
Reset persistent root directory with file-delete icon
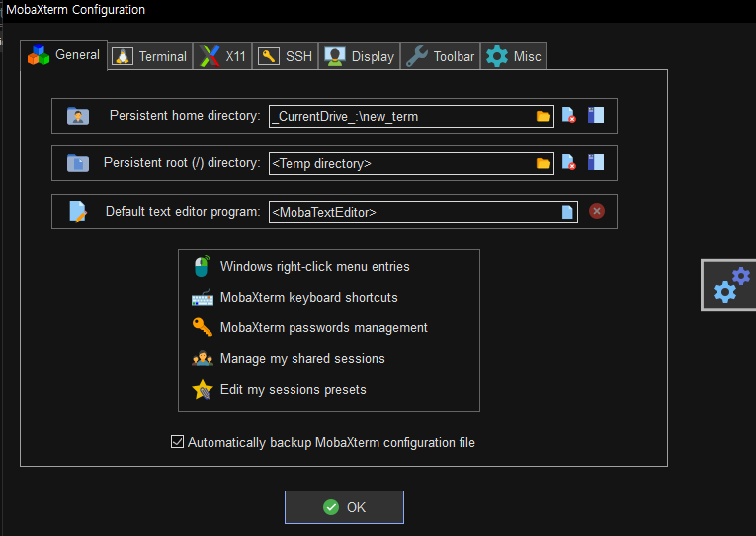[569, 162]
